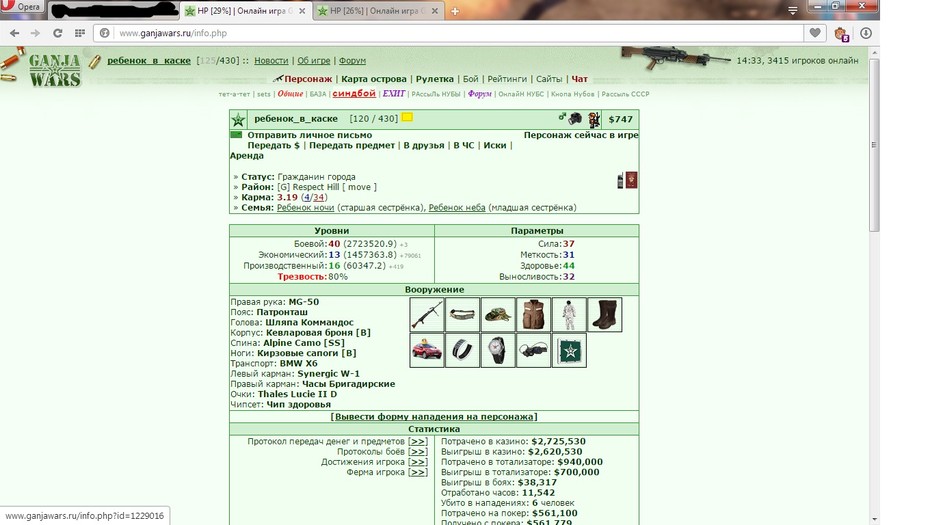Open Ребенок ночи family link
930x525 pixels.
(305, 208)
